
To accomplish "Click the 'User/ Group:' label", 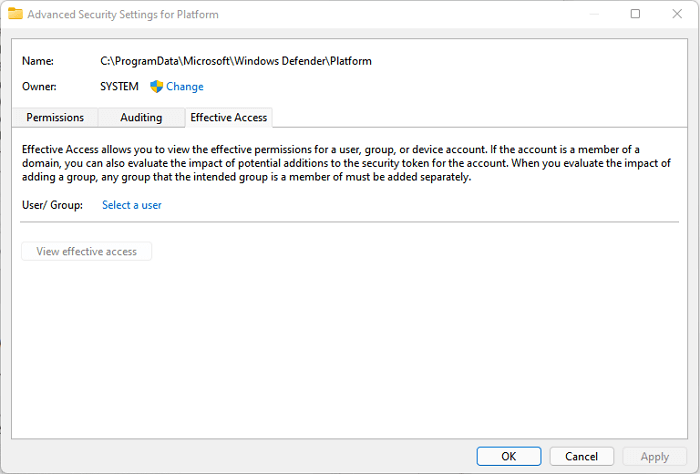I will click(x=52, y=205).
